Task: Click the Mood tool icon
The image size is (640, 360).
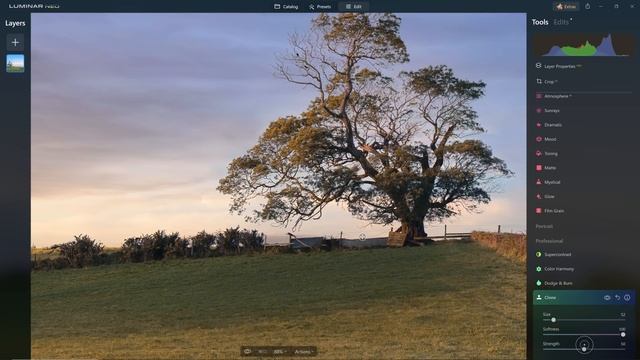Action: (539, 139)
